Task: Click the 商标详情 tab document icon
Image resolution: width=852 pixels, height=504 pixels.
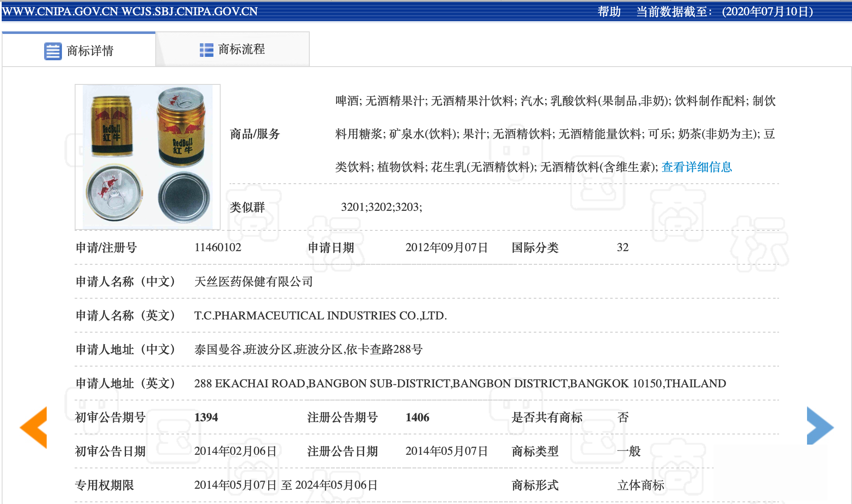Action: [x=53, y=51]
